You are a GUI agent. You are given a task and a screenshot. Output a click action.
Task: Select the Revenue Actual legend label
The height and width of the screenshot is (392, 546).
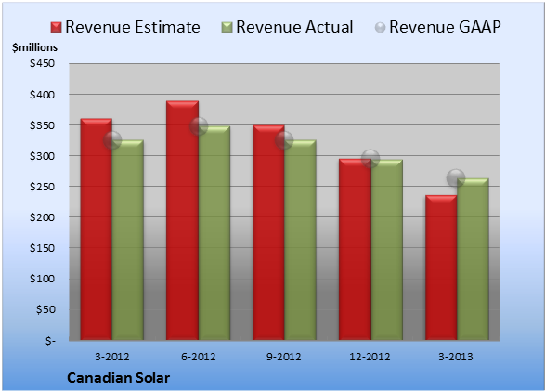(x=294, y=27)
